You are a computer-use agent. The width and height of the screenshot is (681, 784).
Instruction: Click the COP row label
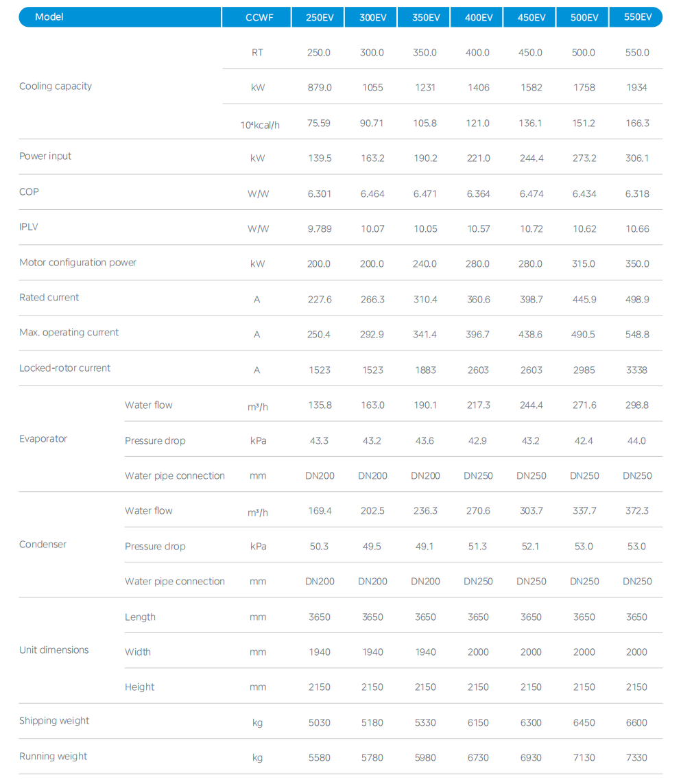coord(29,192)
